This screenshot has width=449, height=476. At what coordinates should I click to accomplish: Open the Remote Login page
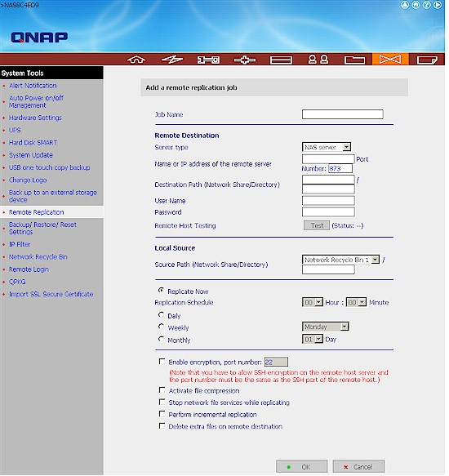point(29,269)
